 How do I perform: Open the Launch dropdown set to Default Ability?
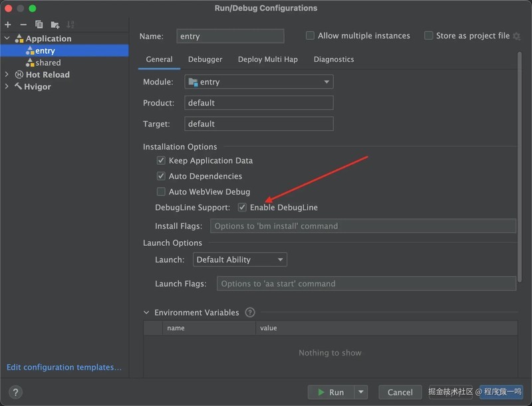pos(239,259)
